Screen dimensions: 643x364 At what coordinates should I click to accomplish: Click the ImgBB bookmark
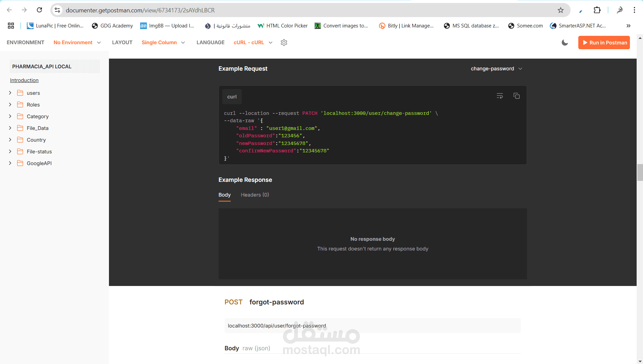(167, 25)
